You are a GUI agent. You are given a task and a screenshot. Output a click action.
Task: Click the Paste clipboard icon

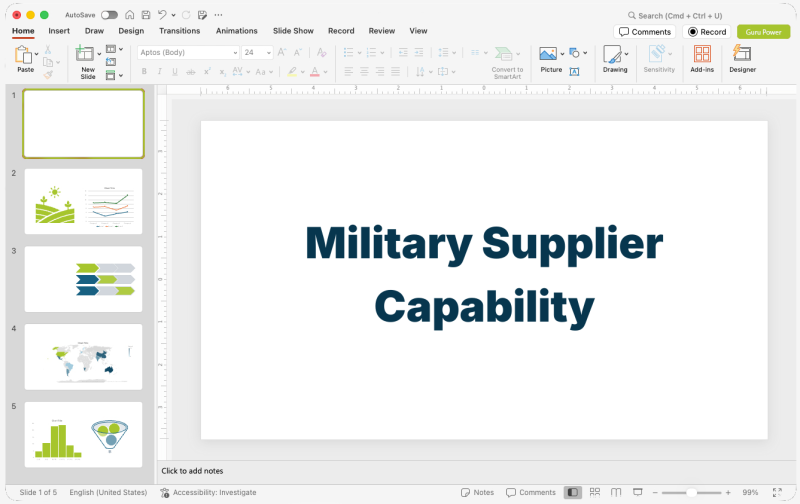click(23, 55)
